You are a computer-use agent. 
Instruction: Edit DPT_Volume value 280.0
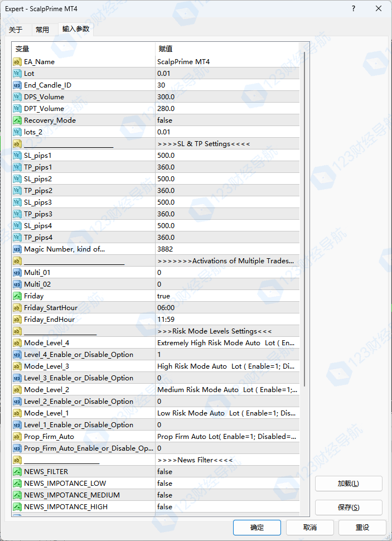click(x=227, y=109)
